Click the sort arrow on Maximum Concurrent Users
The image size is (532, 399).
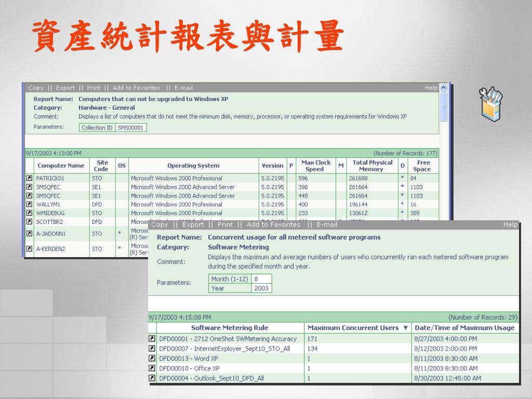[x=405, y=328]
